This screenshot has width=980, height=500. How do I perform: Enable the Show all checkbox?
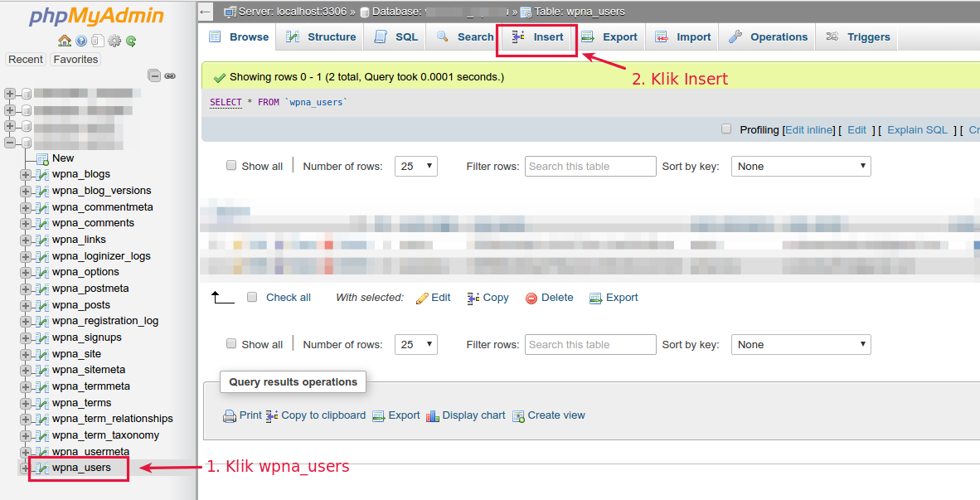[x=230, y=166]
